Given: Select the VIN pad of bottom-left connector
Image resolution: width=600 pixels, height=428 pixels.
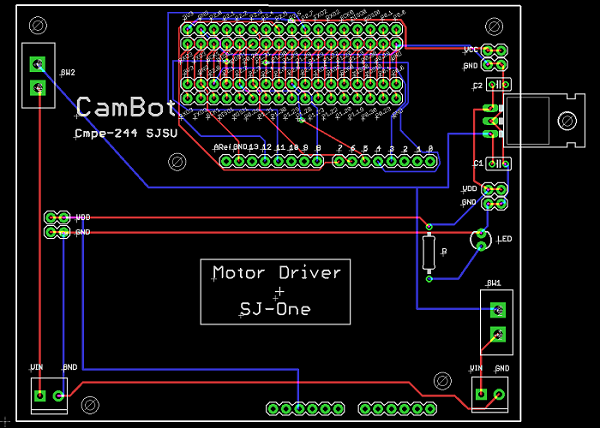Looking at the screenshot, I should tap(40, 395).
